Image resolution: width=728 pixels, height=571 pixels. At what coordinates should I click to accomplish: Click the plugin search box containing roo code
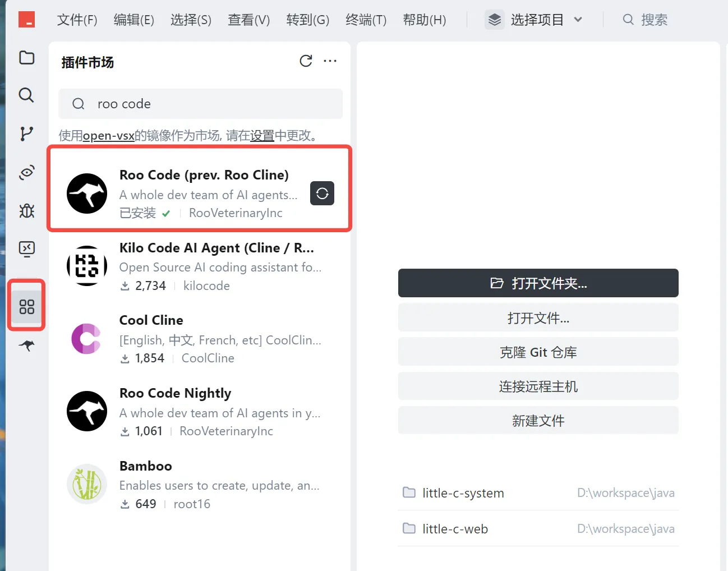pyautogui.click(x=200, y=104)
